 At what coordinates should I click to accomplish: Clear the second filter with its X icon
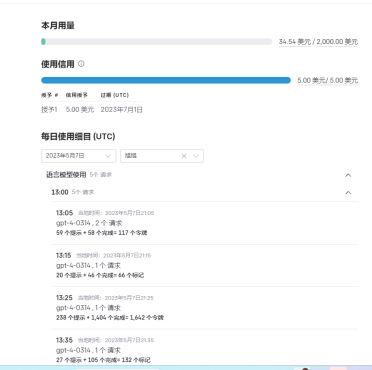184,156
